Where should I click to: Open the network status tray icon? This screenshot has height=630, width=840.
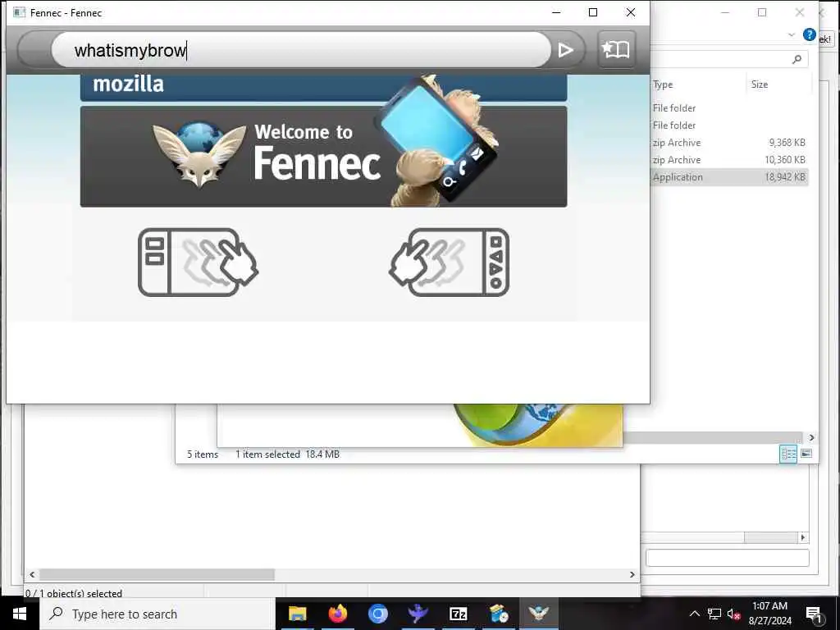pyautogui.click(x=714, y=614)
